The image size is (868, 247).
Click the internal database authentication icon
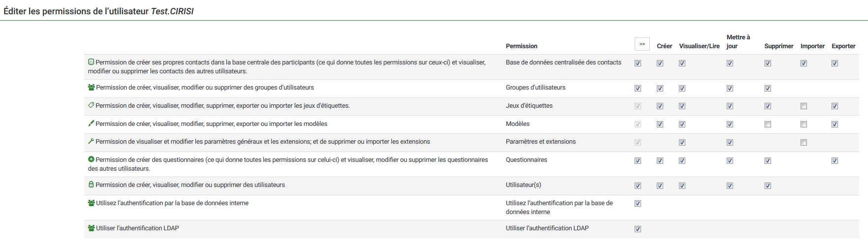pyautogui.click(x=91, y=203)
